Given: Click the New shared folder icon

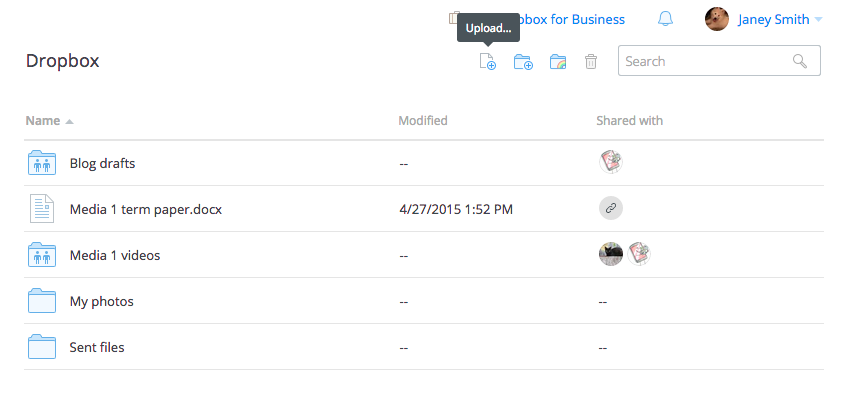Looking at the screenshot, I should tap(558, 62).
